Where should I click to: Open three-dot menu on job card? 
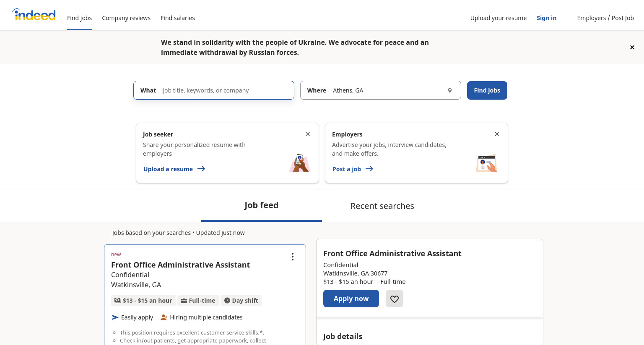pos(293,257)
